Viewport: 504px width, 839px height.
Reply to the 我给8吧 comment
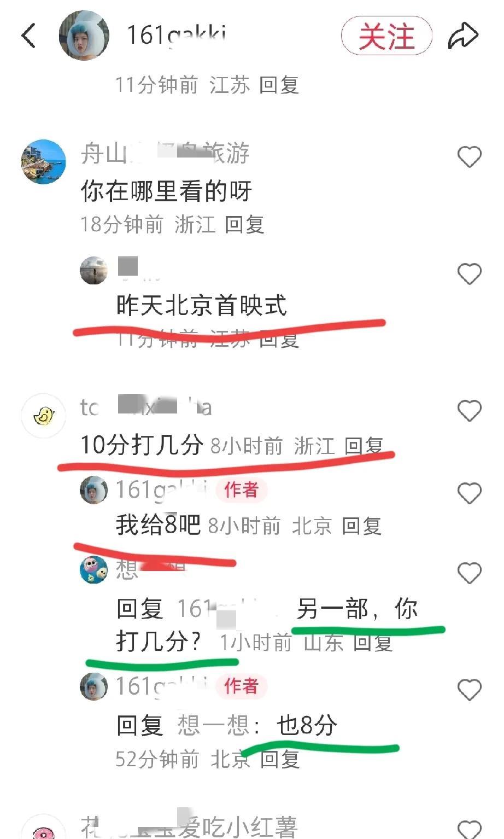(x=361, y=526)
